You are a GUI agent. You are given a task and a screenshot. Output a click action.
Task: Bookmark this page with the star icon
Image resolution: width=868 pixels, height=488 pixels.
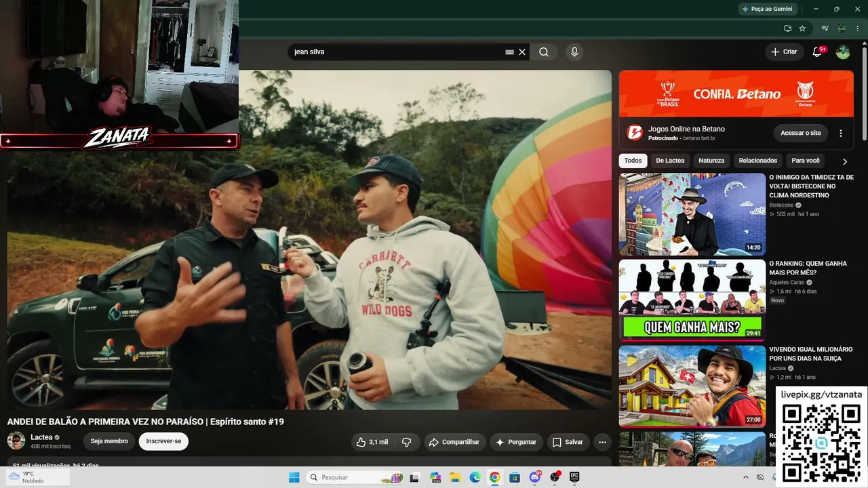click(x=802, y=28)
